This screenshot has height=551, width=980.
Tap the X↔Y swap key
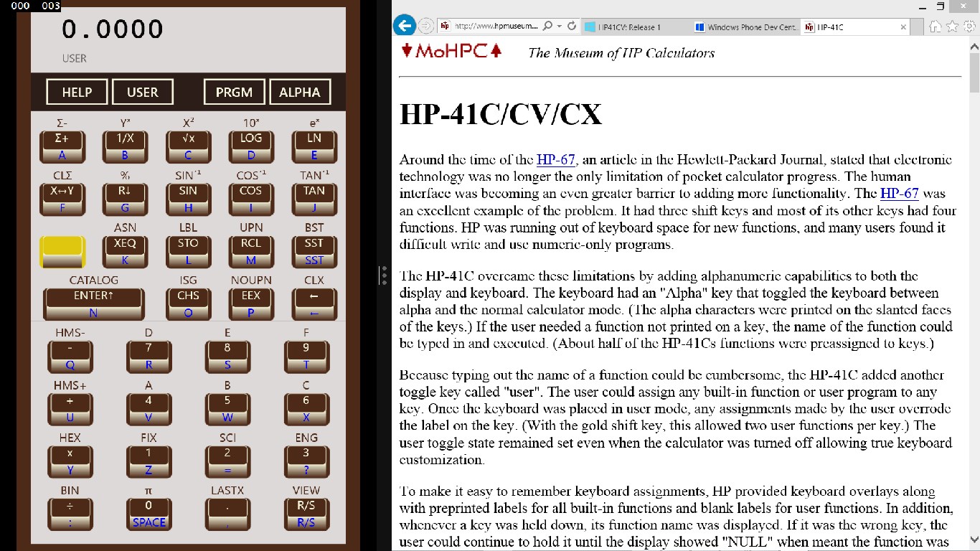click(62, 199)
